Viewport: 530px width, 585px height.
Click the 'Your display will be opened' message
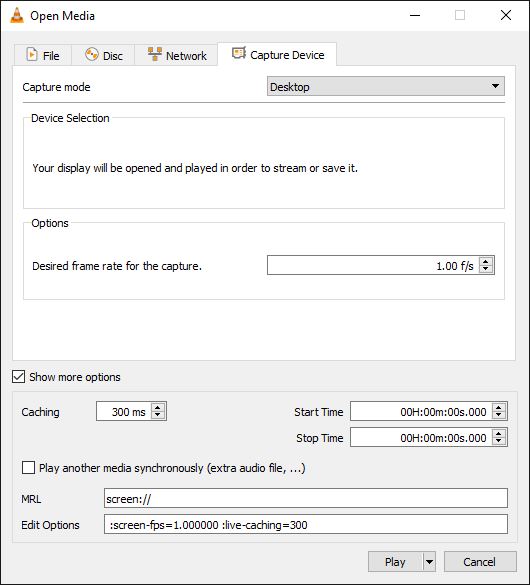195,168
